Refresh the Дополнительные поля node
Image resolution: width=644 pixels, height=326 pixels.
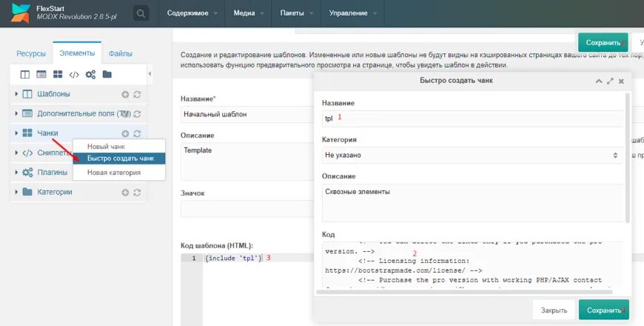(137, 114)
